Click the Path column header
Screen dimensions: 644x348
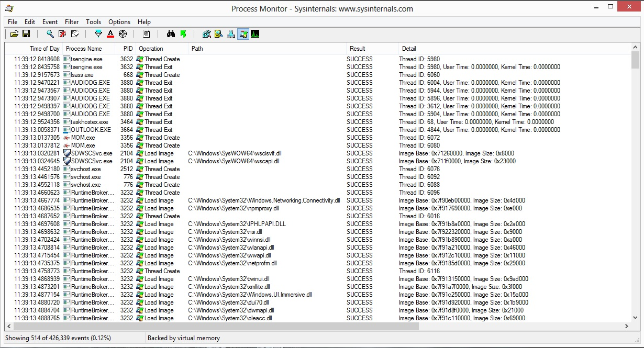(x=267, y=49)
